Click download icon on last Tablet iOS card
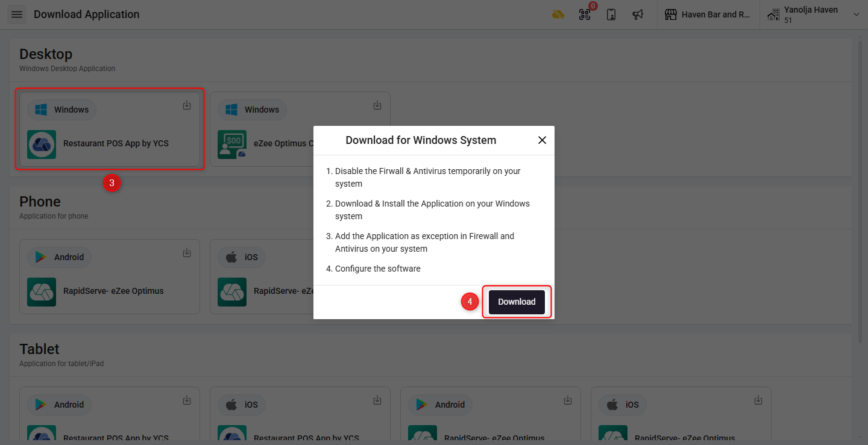868x445 pixels. point(758,400)
